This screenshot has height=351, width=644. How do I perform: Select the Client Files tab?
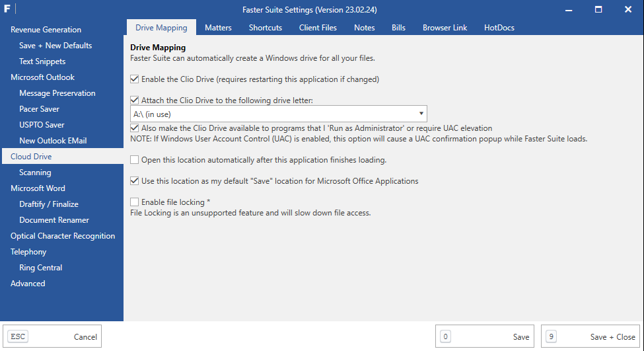318,28
